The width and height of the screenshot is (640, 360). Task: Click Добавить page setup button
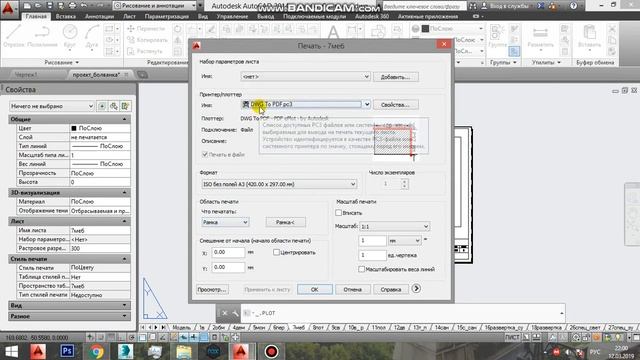(x=395, y=77)
